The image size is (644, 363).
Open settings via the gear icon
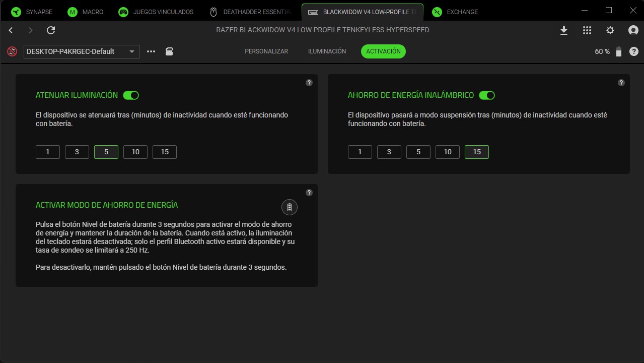click(610, 30)
